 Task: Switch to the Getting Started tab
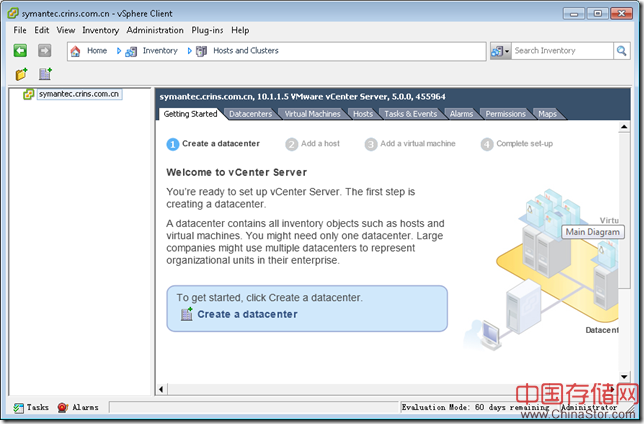[x=190, y=114]
